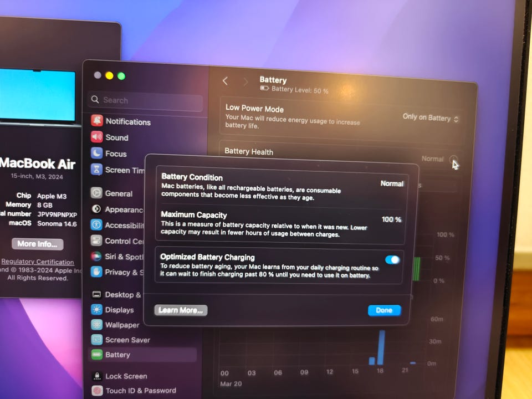Click the 'Mar 20' date label
Image resolution: width=532 pixels, height=399 pixels.
[x=231, y=383]
